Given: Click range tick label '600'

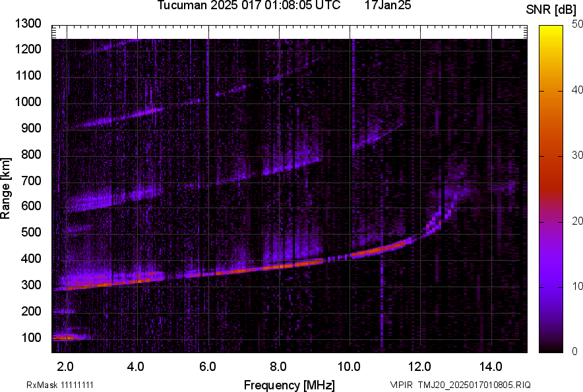Looking at the screenshot, I should 31,206.
